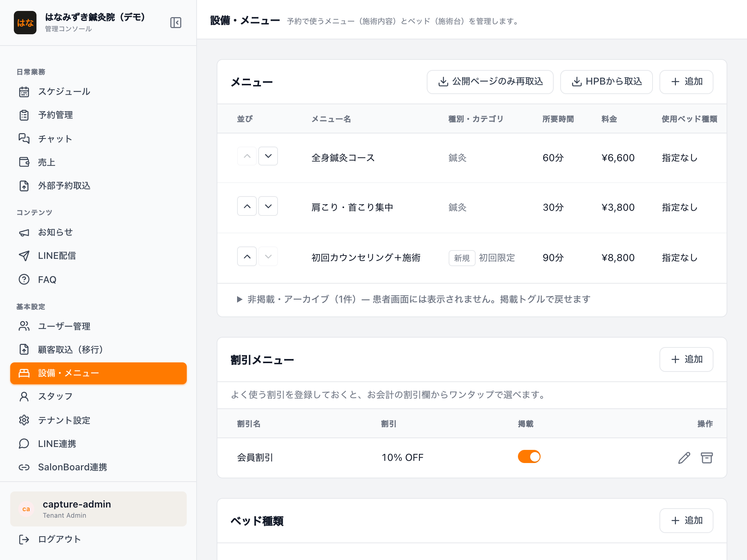Screen dimensions: 747x560
Task: Click the capture-admin avatar circle
Action: coord(26,509)
